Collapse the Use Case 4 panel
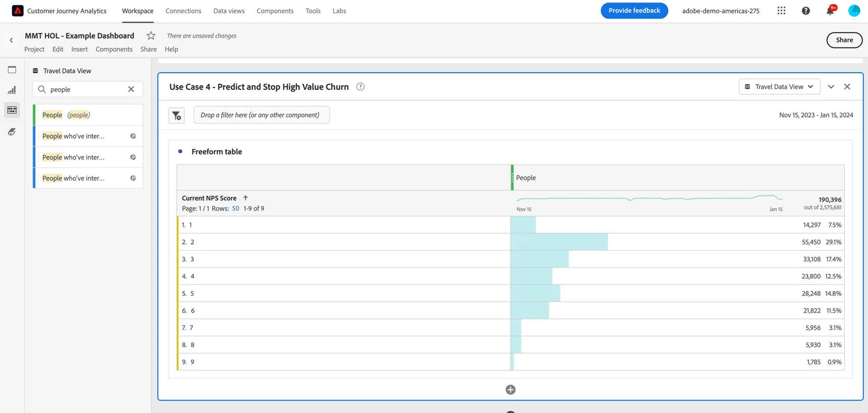 831,87
